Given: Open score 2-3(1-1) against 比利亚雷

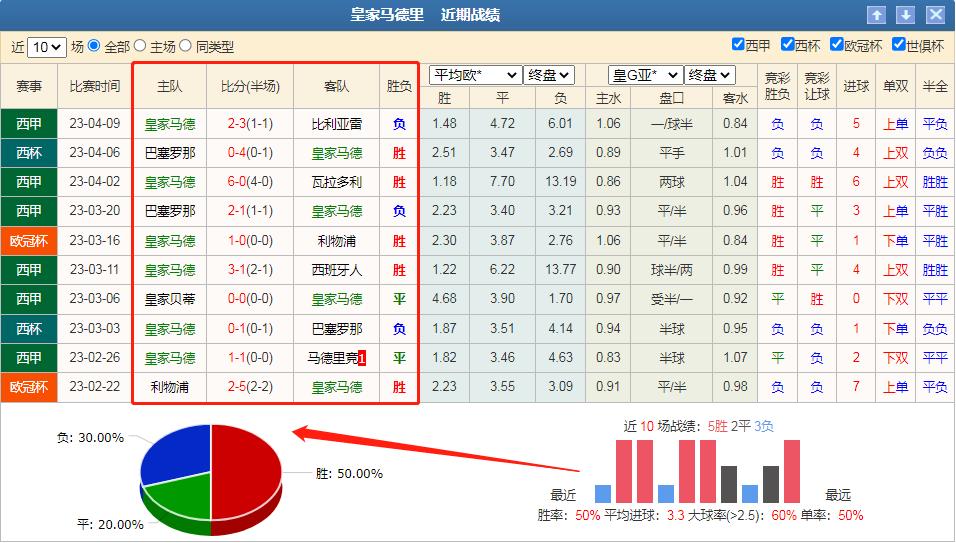Looking at the screenshot, I should 250,124.
